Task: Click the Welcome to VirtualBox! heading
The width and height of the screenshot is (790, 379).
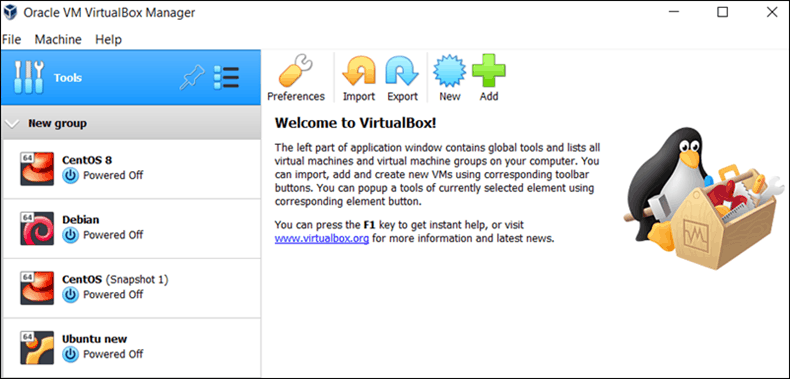Action: (x=355, y=123)
